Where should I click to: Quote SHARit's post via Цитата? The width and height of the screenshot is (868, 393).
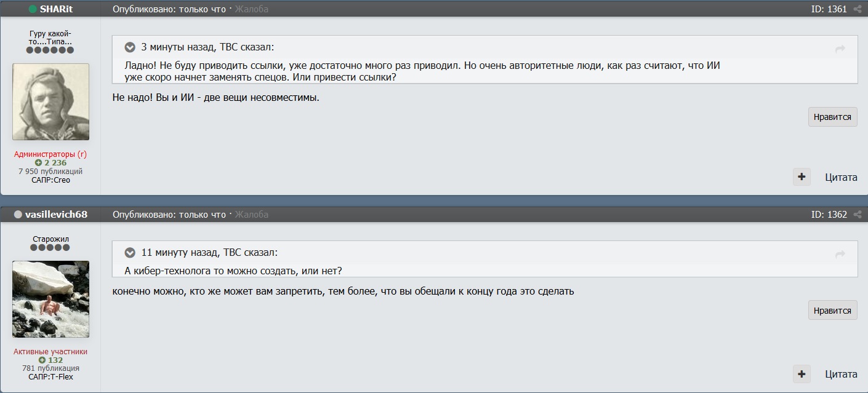pyautogui.click(x=841, y=177)
